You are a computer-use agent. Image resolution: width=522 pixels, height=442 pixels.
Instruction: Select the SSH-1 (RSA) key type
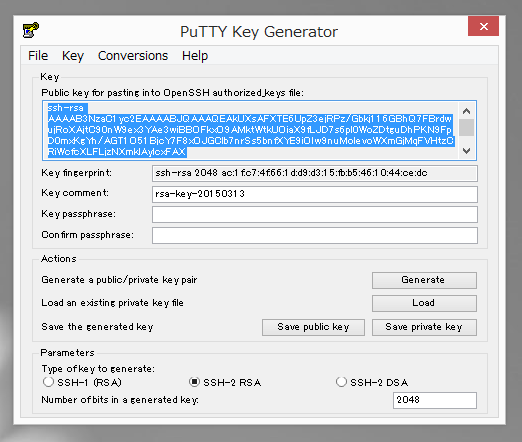(48, 382)
